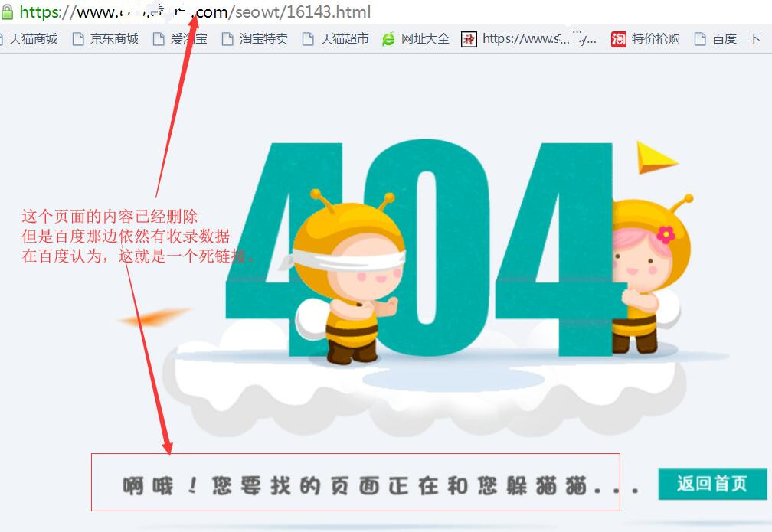Click the red annotation text about 死链接
The height and width of the screenshot is (532, 772).
coord(138,237)
